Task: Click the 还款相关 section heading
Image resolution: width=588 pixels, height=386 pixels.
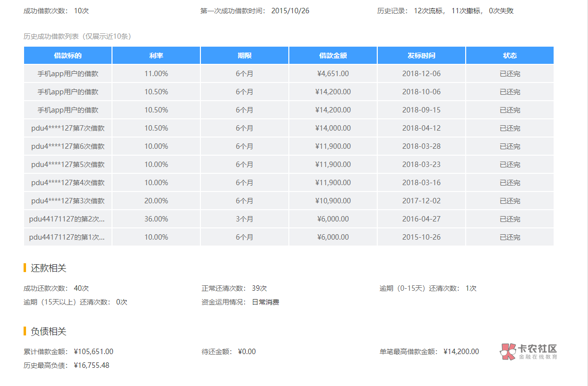Action: [x=48, y=268]
